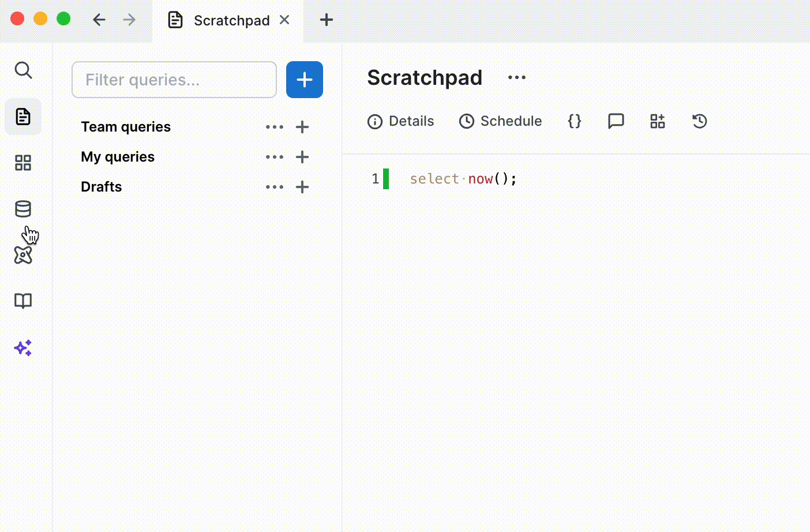Open the search icon in sidebar
810x532 pixels.
[23, 70]
